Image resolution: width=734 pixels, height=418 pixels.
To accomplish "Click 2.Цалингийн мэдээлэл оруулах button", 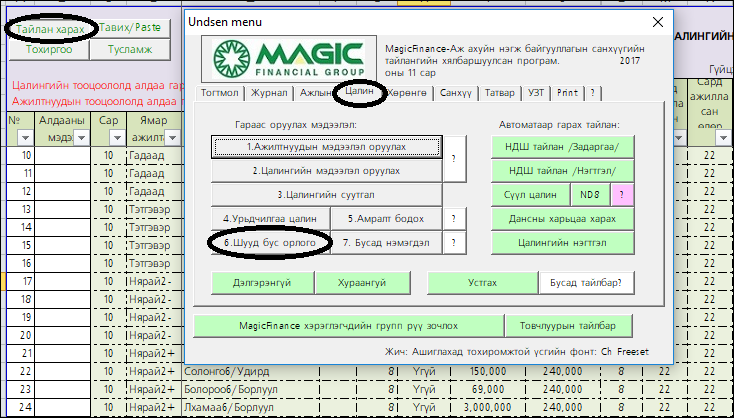I will tap(326, 170).
